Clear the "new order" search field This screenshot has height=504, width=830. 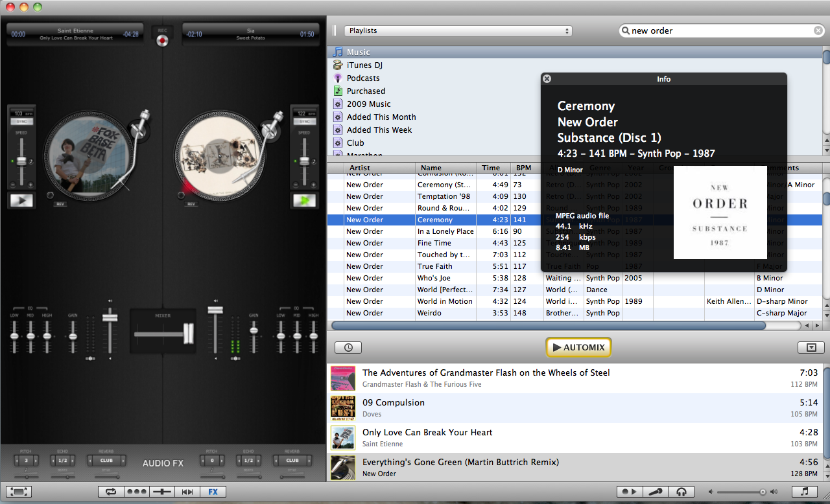pos(818,30)
